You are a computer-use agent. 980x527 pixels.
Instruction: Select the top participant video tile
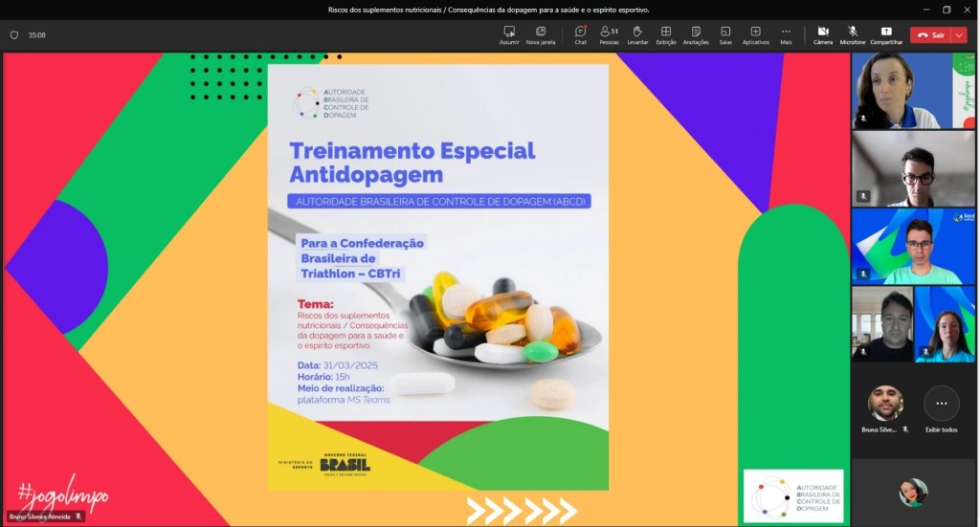(913, 90)
